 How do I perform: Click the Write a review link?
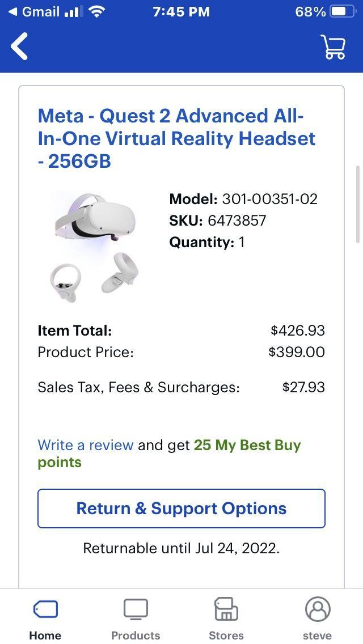coord(86,445)
